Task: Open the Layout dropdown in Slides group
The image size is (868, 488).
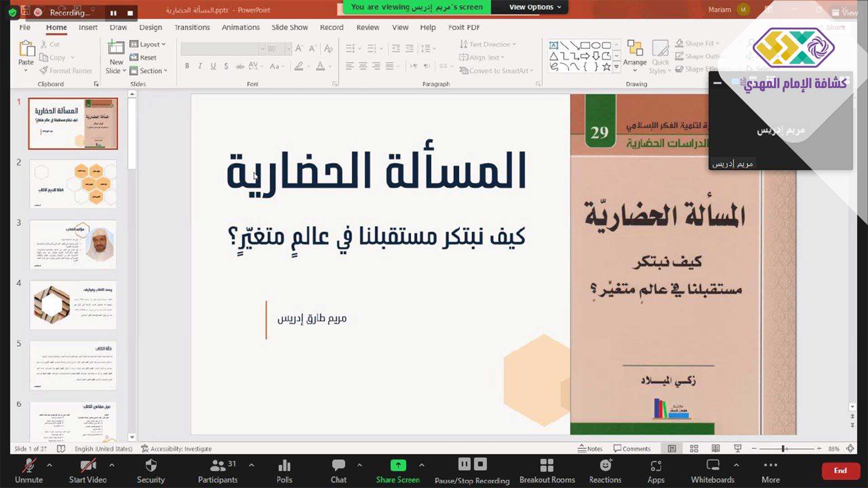Action: point(148,44)
